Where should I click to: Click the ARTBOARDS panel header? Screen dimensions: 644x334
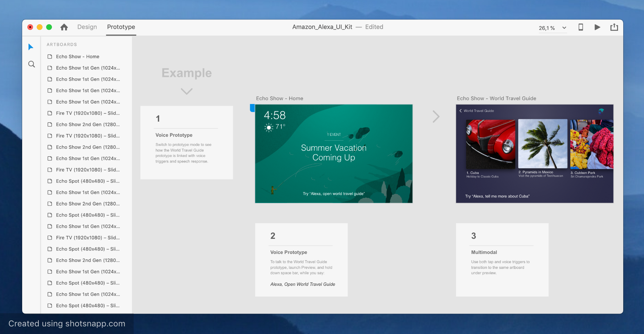point(62,44)
